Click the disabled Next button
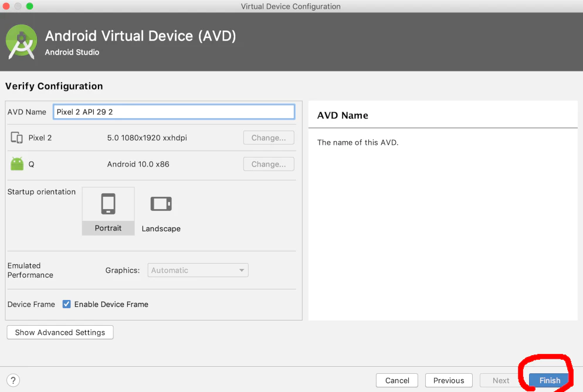Image resolution: width=583 pixels, height=392 pixels. point(501,380)
